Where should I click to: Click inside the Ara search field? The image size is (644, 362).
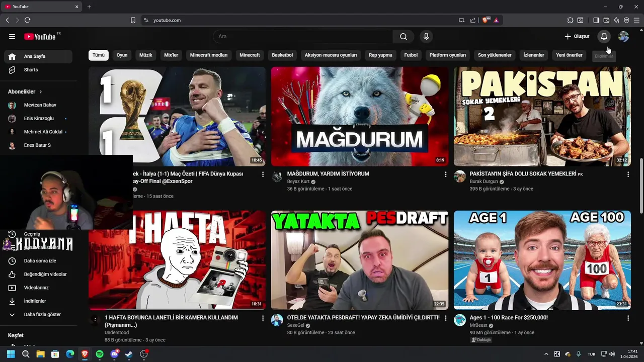(303, 37)
